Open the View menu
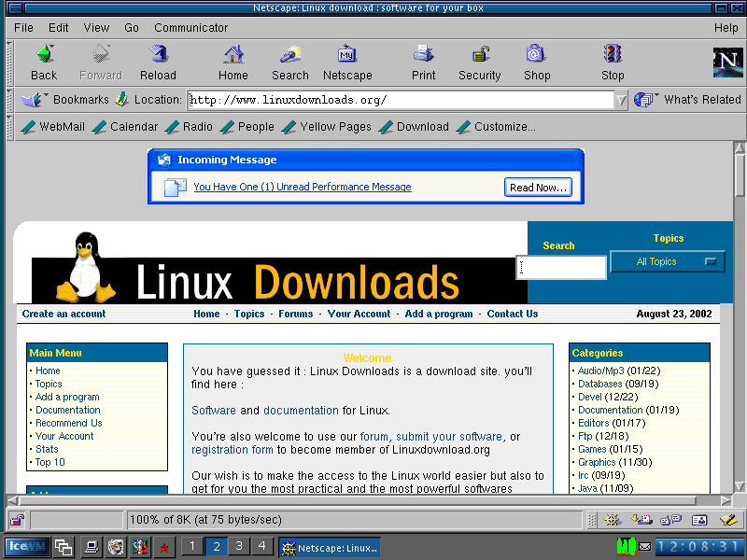This screenshot has width=747, height=560. 96,28
